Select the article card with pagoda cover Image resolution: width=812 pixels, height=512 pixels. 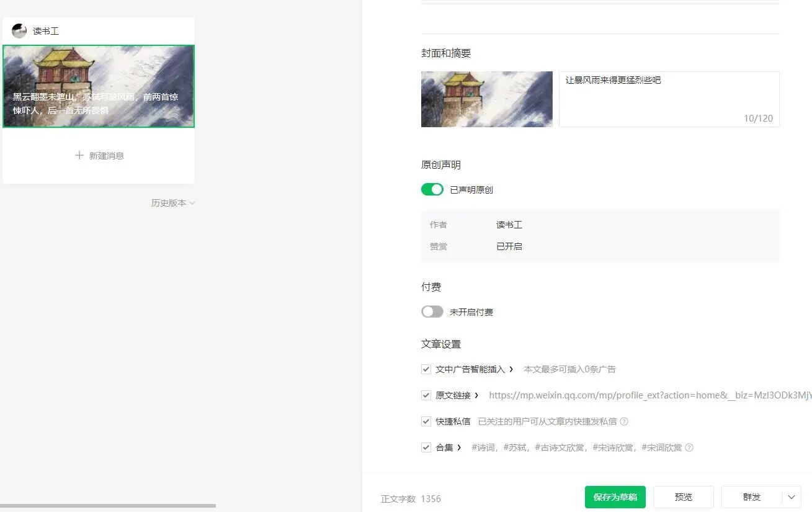[99, 86]
